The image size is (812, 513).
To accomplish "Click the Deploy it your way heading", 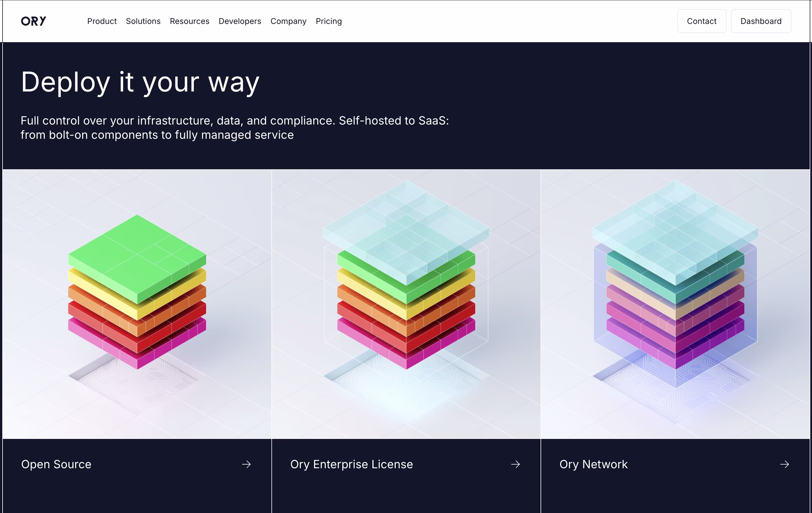I will point(140,82).
